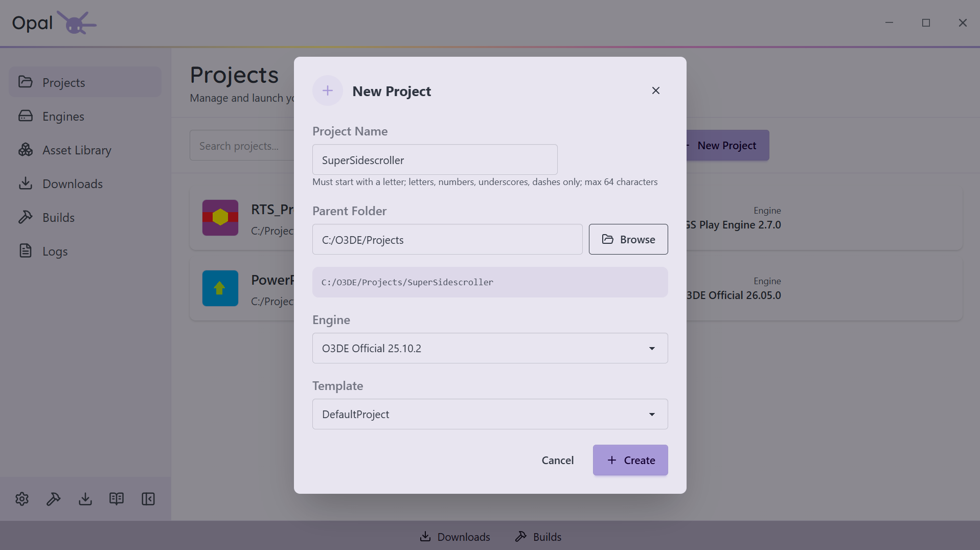The image size is (980, 550).
Task: Click the project name rules hint text
Action: (485, 182)
